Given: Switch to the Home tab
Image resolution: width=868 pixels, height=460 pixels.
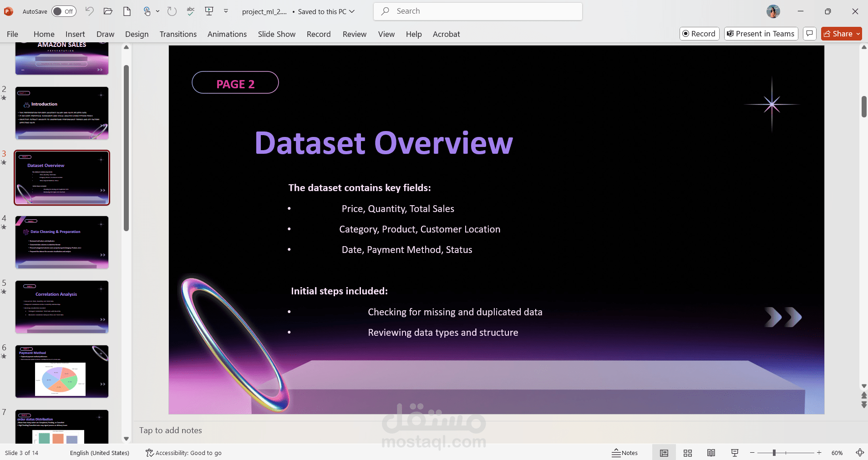Looking at the screenshot, I should [44, 34].
